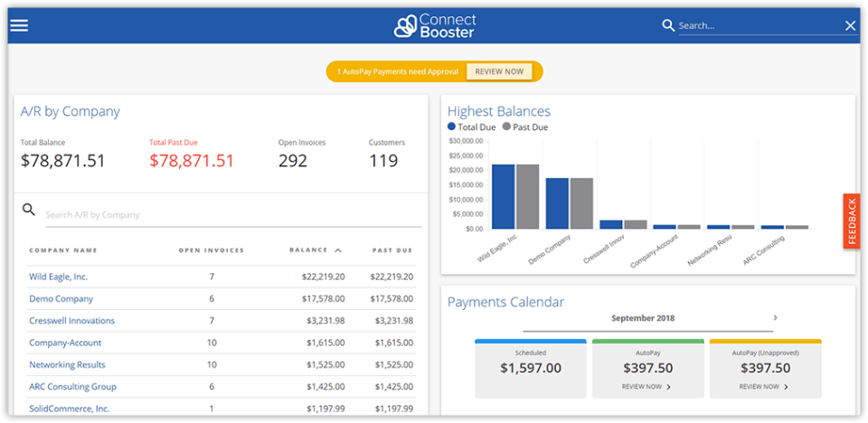Viewport: 868px width, 423px height.
Task: Click SolidCommerce balance $1,197.99
Action: point(325,409)
